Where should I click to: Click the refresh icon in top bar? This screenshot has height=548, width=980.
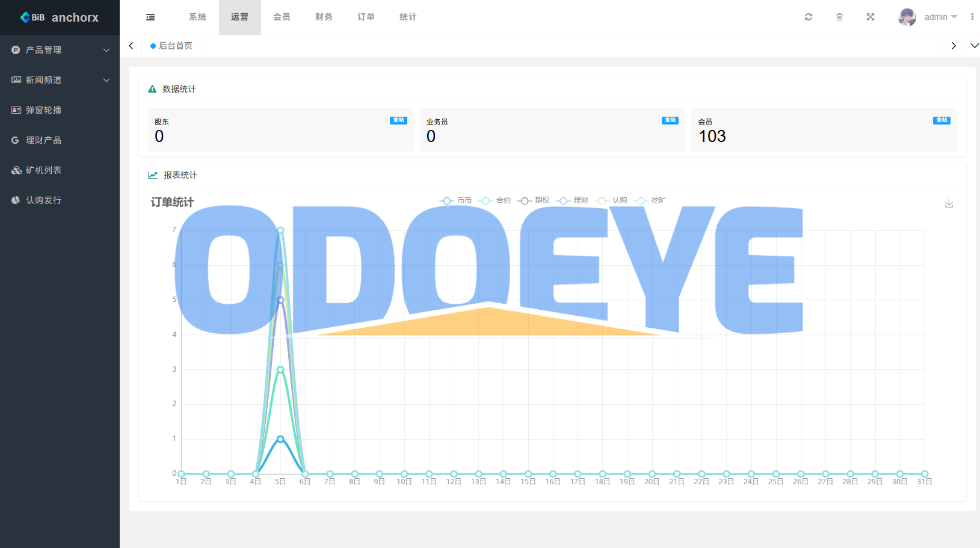(x=809, y=17)
